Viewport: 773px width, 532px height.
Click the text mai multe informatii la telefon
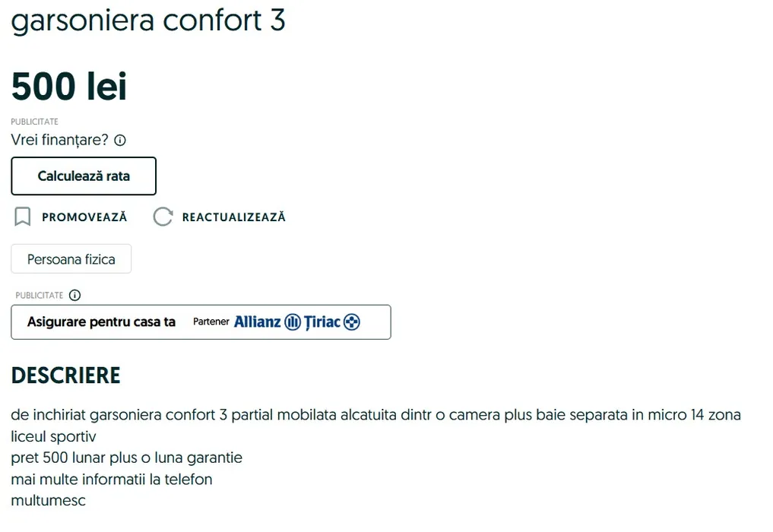(x=112, y=480)
